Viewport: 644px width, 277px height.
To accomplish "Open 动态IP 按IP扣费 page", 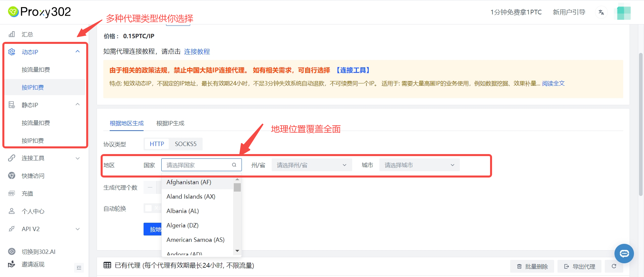I will [33, 87].
